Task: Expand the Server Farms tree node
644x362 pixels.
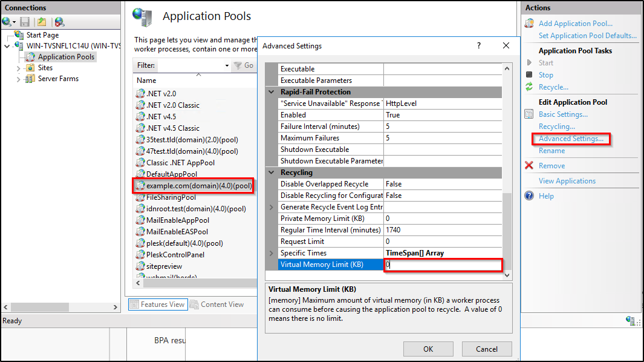Action: click(x=18, y=79)
